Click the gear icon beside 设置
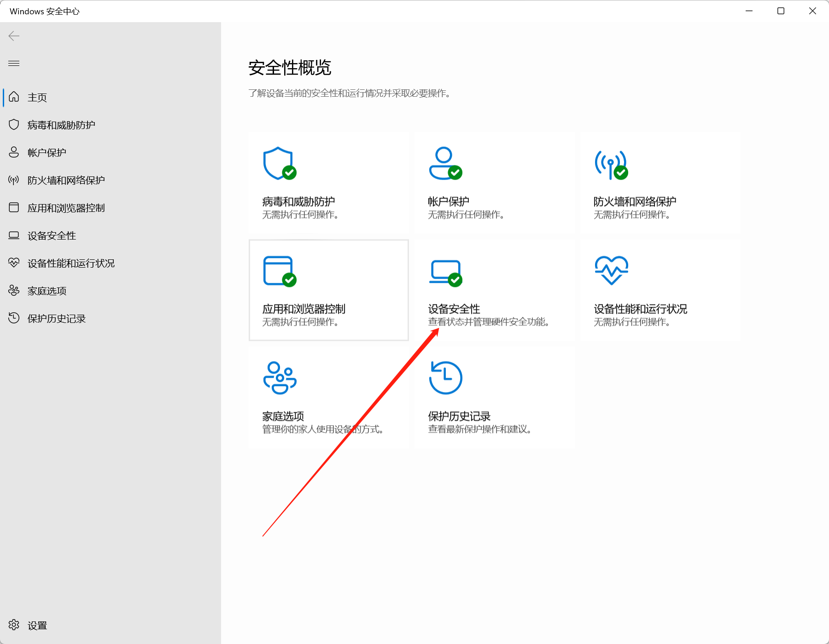This screenshot has height=644, width=829. [x=14, y=625]
